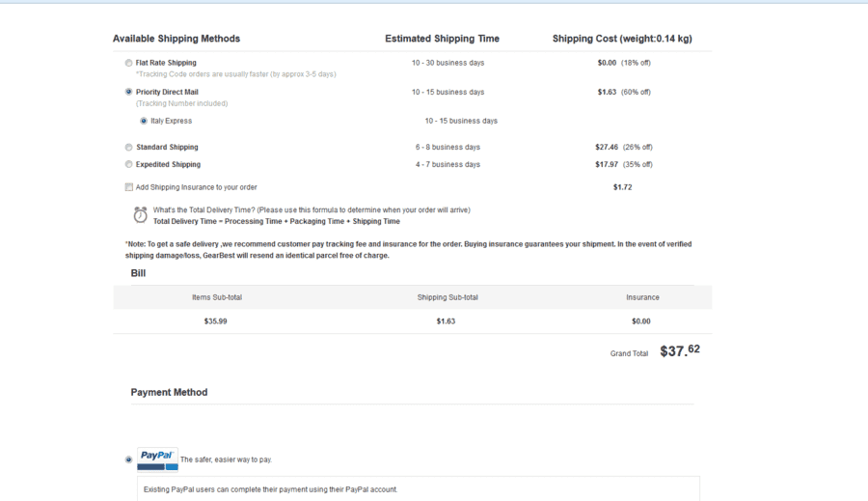Click the Italy Express label
This screenshot has width=868, height=501.
coord(172,121)
